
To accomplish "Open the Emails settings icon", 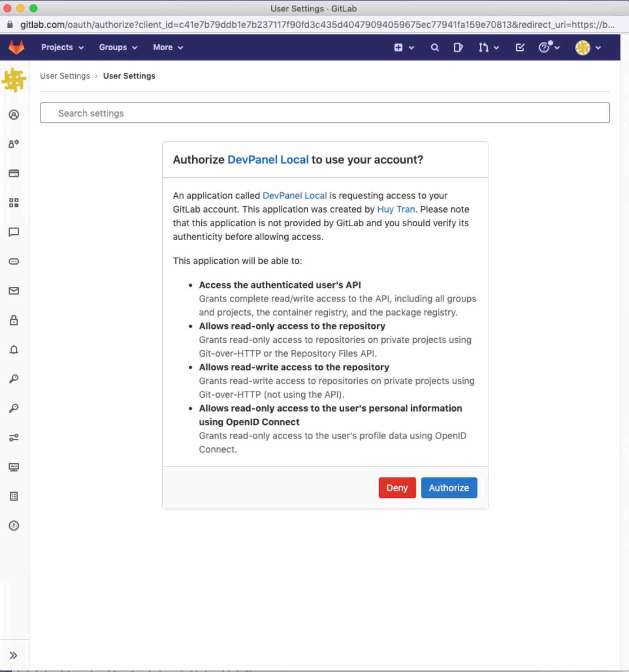I will coord(14,290).
